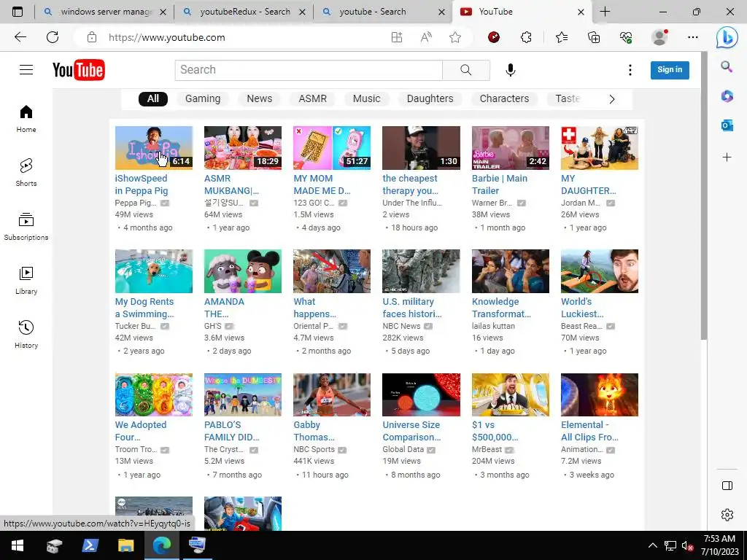Select the Music filter chip
This screenshot has width=747, height=560.
coord(366,98)
